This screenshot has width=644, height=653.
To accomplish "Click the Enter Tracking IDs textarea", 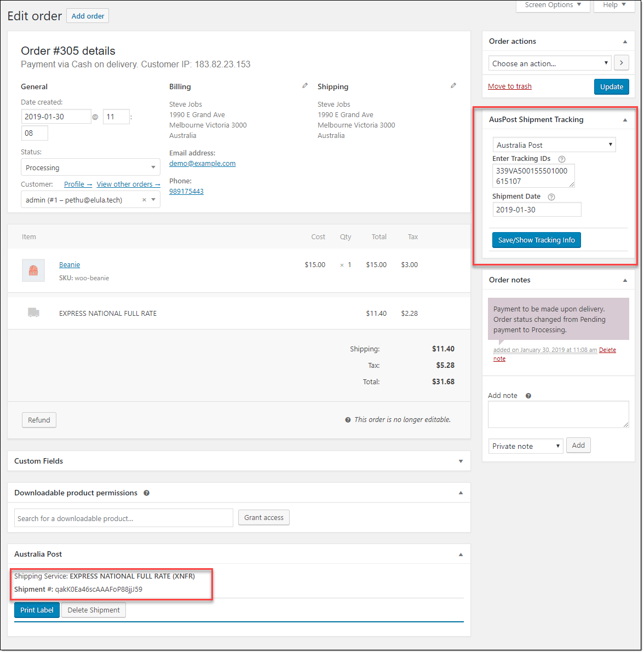I will [x=533, y=176].
